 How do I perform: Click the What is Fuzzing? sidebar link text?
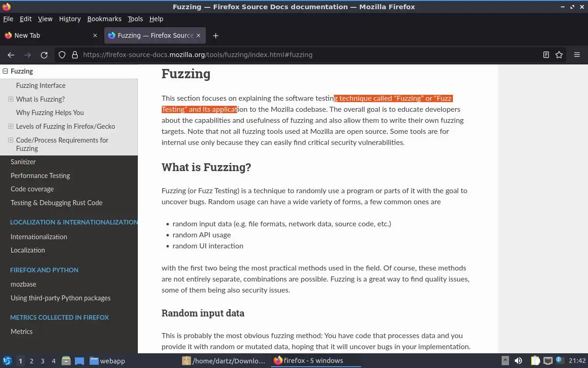click(40, 99)
